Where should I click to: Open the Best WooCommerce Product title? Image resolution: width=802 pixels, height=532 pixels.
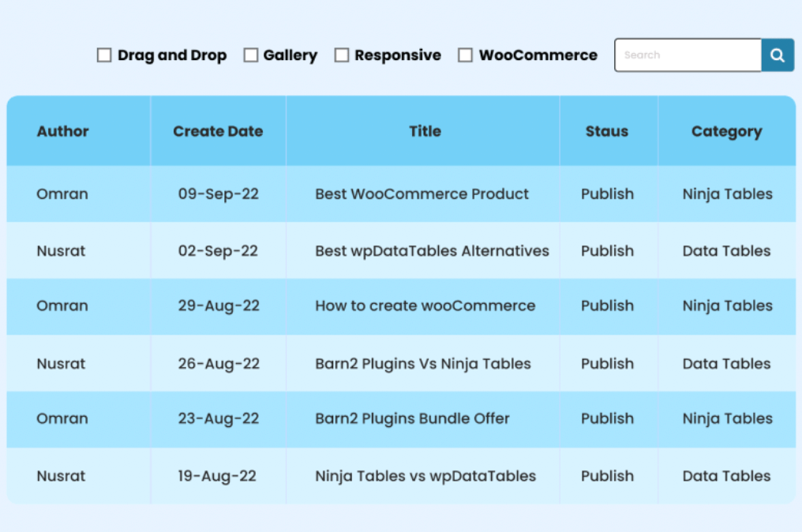coord(422,194)
